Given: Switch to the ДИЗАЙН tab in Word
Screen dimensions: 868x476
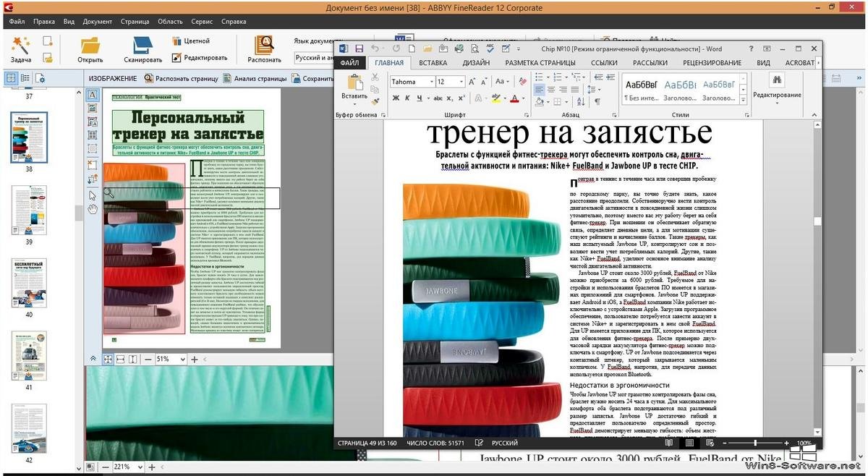Looking at the screenshot, I should coord(476,63).
